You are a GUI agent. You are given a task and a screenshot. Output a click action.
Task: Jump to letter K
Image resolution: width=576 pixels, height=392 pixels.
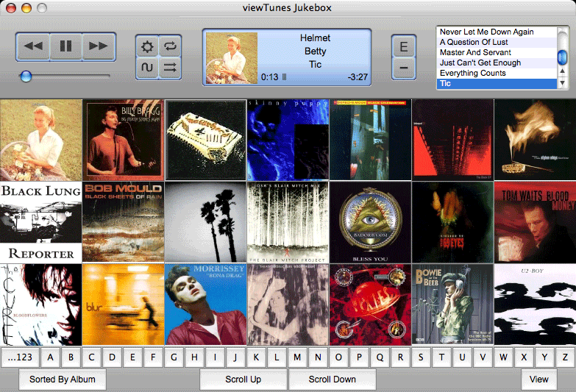click(256, 357)
